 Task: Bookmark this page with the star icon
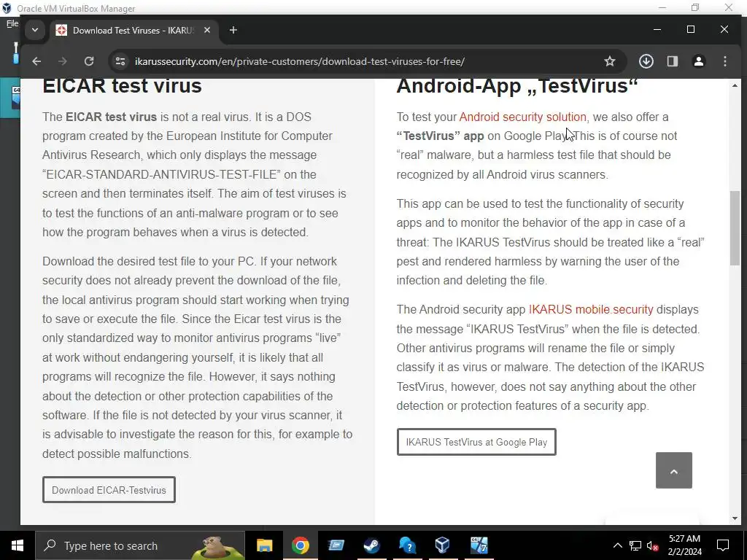click(x=610, y=61)
